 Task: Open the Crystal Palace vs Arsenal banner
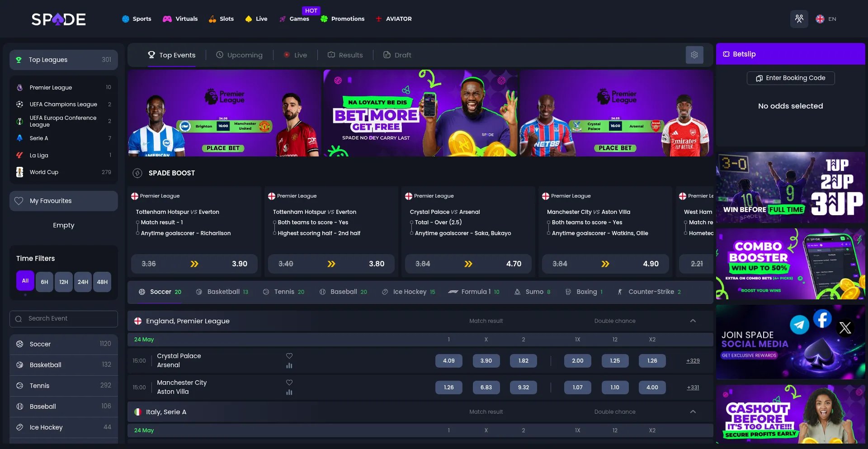pyautogui.click(x=616, y=113)
